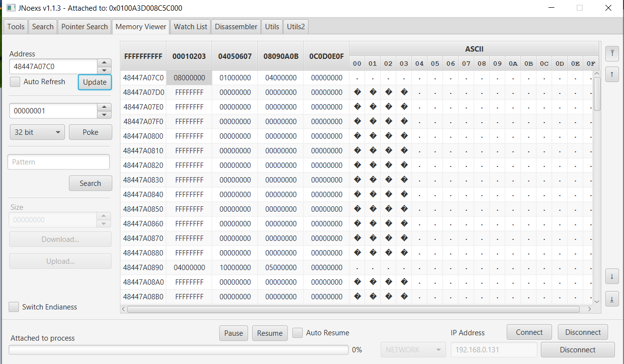This screenshot has height=364, width=624.
Task: Enable the Auto Resume checkbox
Action: pos(298,333)
